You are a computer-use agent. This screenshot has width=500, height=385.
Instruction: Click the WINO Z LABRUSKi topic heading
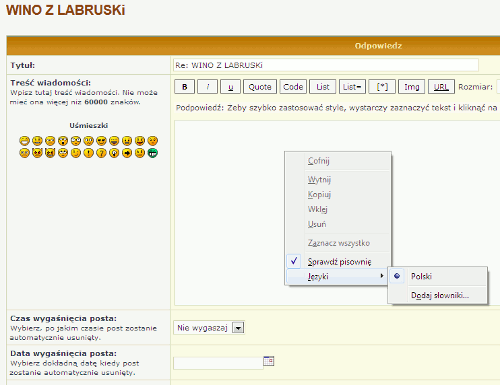coord(66,10)
